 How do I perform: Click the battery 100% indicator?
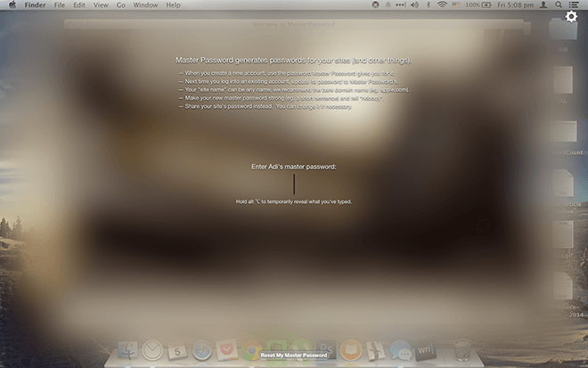478,4
